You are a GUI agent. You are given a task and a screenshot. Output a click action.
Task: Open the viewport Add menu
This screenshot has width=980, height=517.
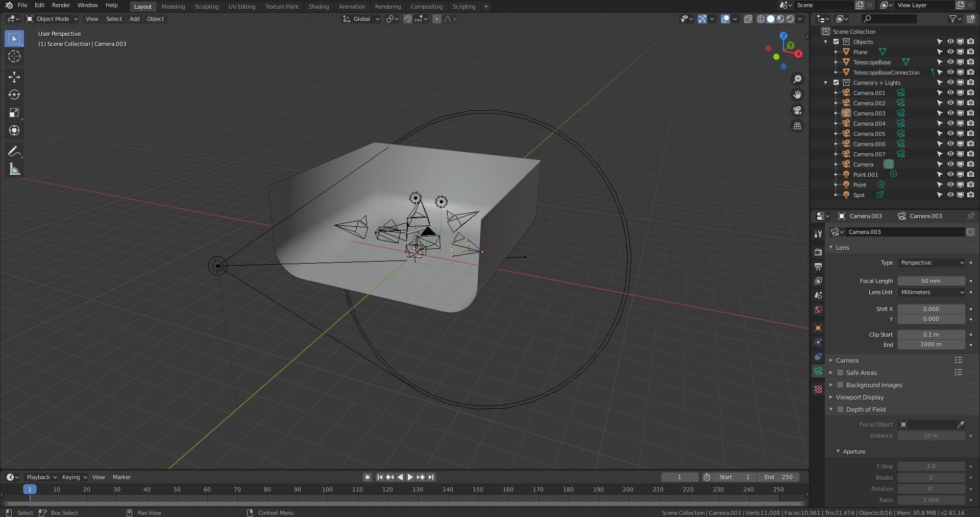(x=134, y=19)
